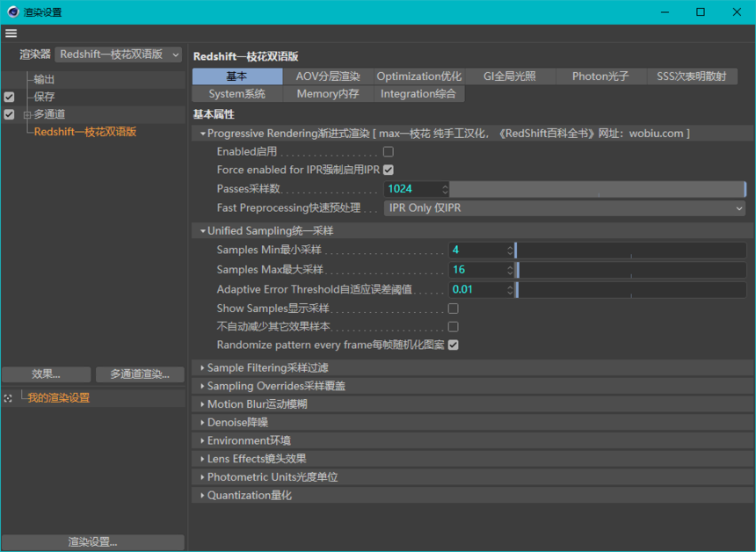
Task: Expand Denoise降噪 section
Action: point(202,423)
